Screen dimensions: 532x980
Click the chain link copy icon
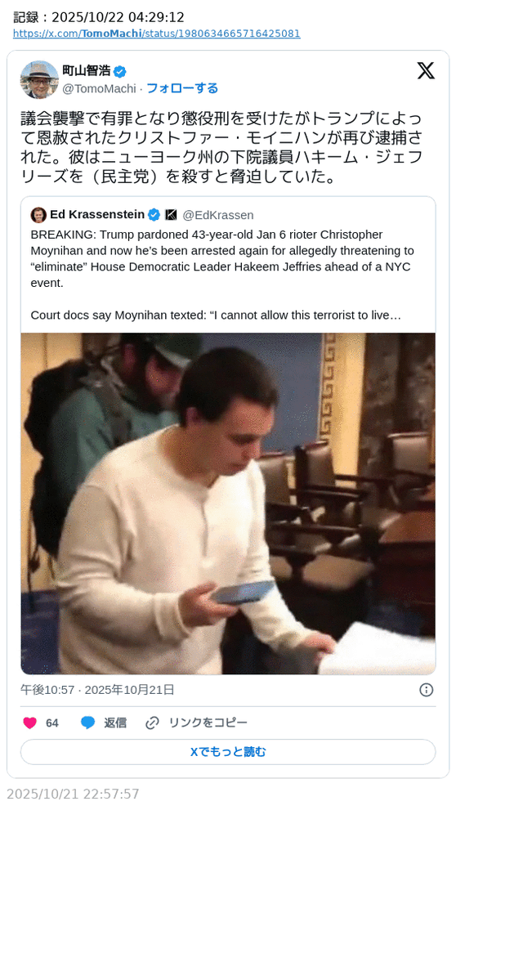[153, 723]
